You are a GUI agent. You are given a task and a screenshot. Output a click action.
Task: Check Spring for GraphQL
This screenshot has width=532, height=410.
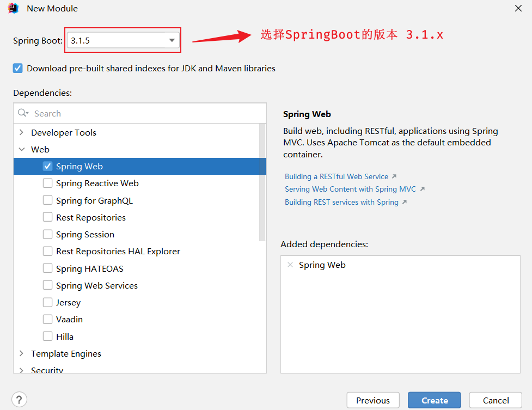coord(47,200)
